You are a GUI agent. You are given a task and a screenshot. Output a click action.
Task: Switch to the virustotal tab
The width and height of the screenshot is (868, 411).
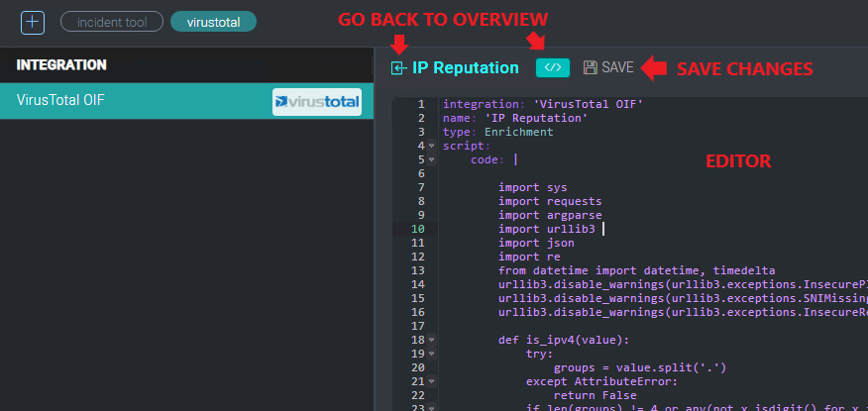pos(213,21)
